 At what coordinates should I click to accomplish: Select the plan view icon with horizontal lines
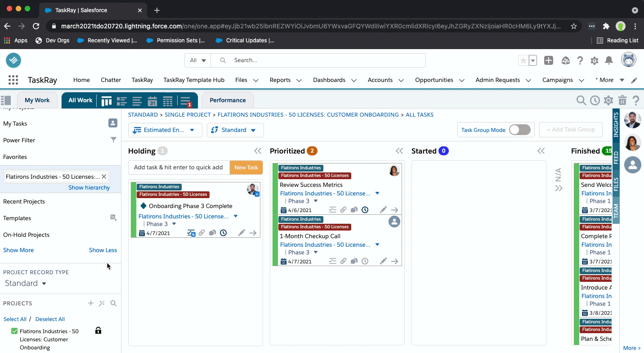(x=137, y=100)
